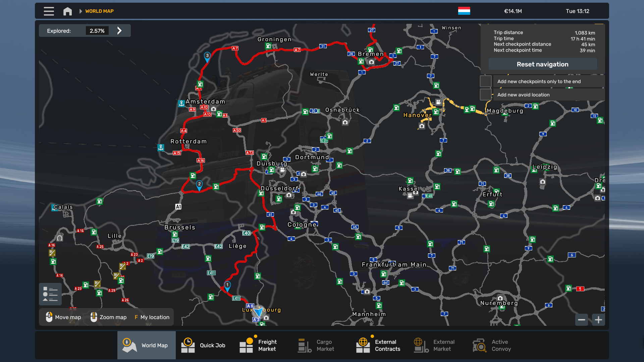Switch to External Contracts tab
Screen dimensions: 644x362
point(378,345)
